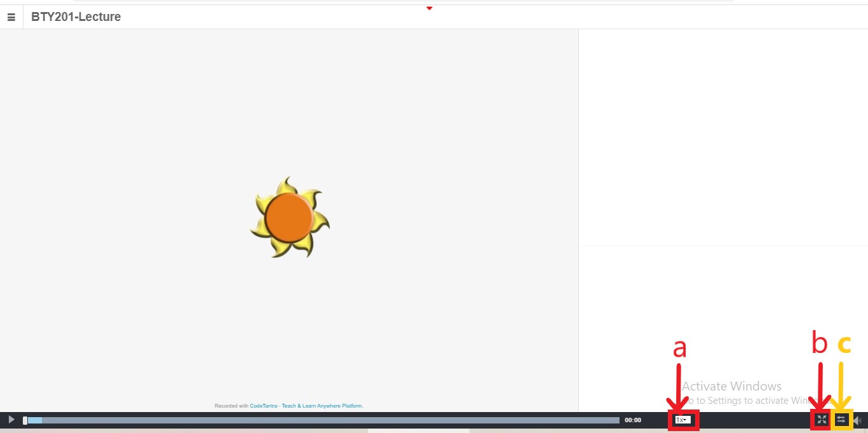868x433 pixels.
Task: Click the BTY201-Lecture title
Action: 76,17
